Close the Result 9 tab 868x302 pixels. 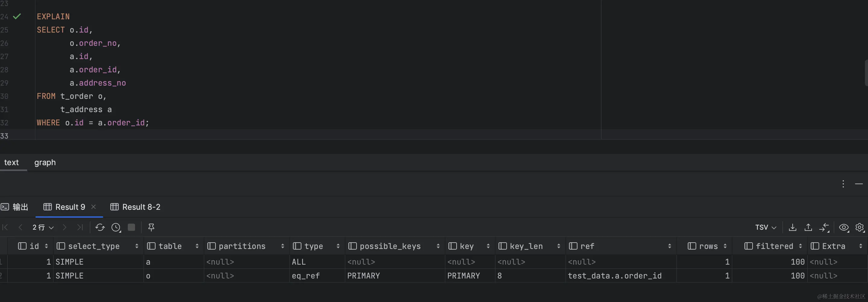click(x=93, y=207)
